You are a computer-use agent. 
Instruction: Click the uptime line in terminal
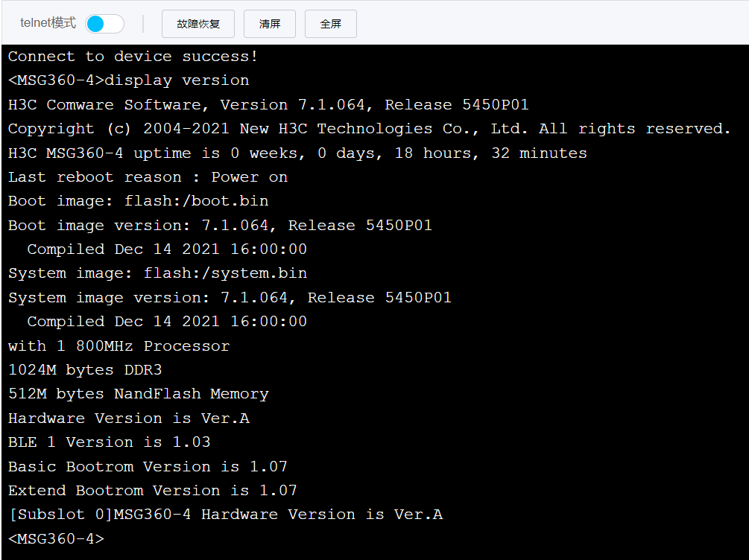297,153
